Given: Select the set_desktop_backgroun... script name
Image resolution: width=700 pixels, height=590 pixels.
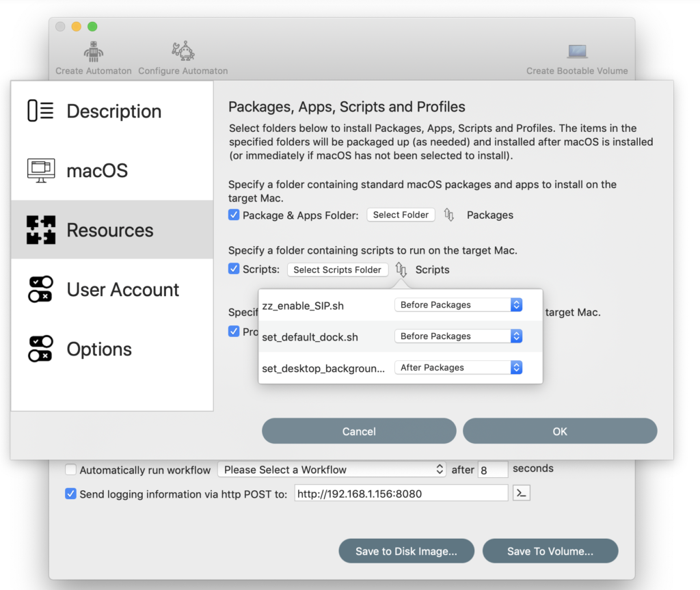Looking at the screenshot, I should 323,368.
